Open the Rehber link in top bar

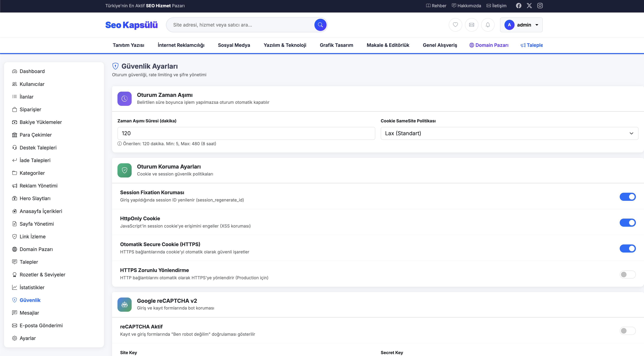click(x=436, y=6)
